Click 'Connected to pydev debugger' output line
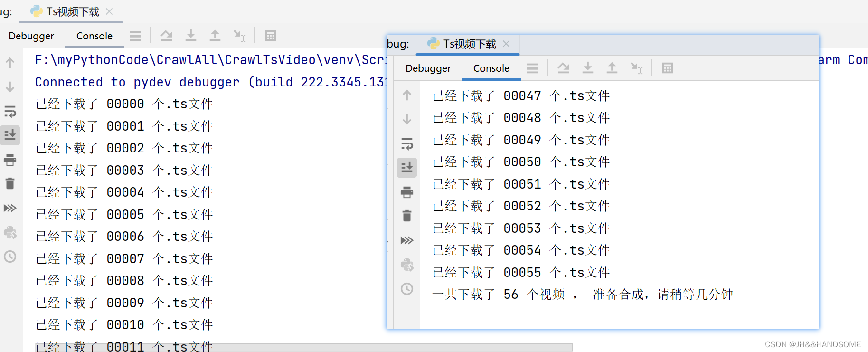This screenshot has width=868, height=352. 210,82
